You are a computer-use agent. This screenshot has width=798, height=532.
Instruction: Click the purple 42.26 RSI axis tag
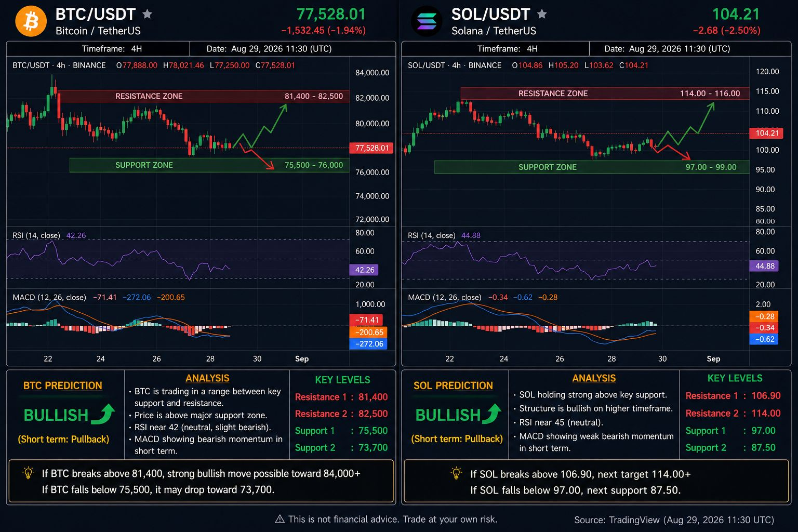[x=364, y=270]
